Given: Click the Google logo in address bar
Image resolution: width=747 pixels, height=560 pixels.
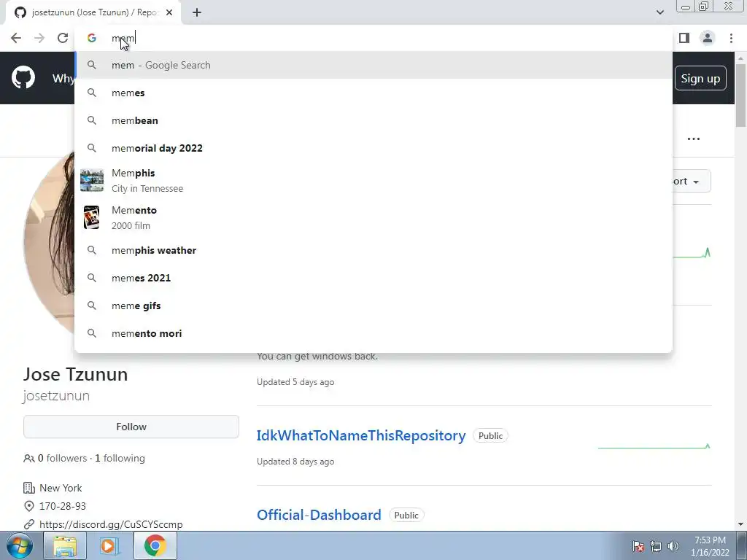Looking at the screenshot, I should [x=91, y=38].
